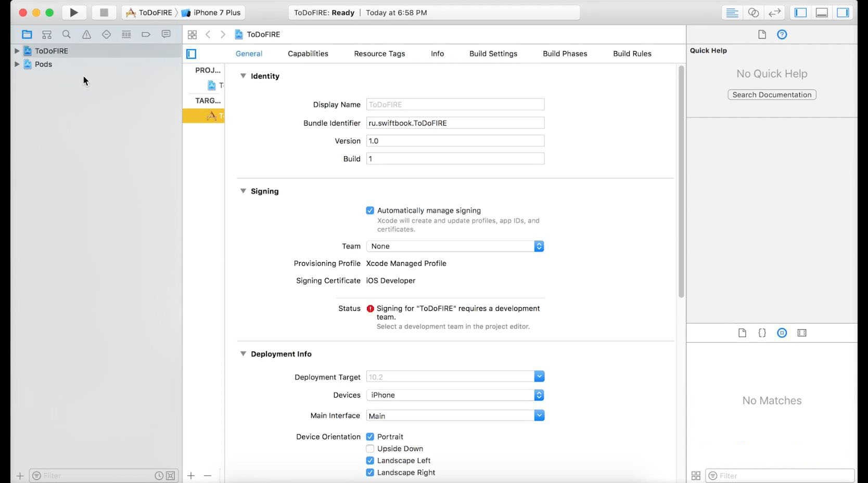Remove the selected target with minus button
Viewport: 868px width, 483px height.
(x=208, y=476)
